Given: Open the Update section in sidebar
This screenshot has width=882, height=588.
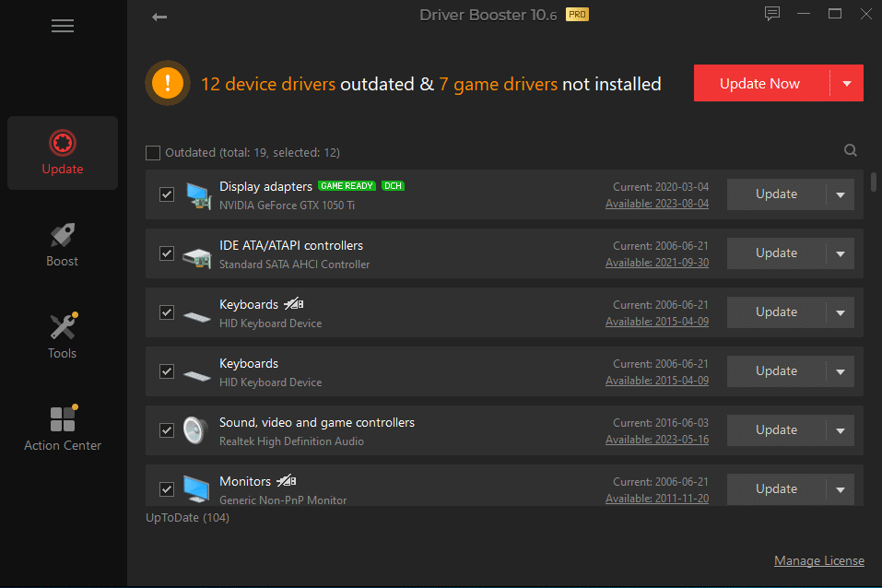Looking at the screenshot, I should pos(63,153).
